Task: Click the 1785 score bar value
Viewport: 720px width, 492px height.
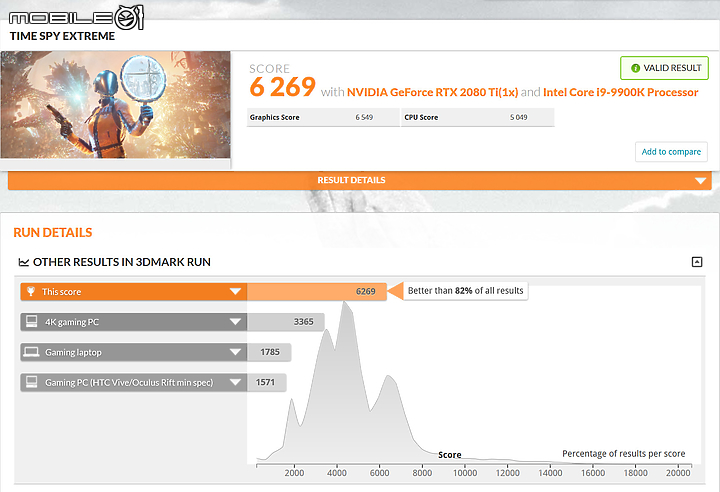Action: [270, 352]
